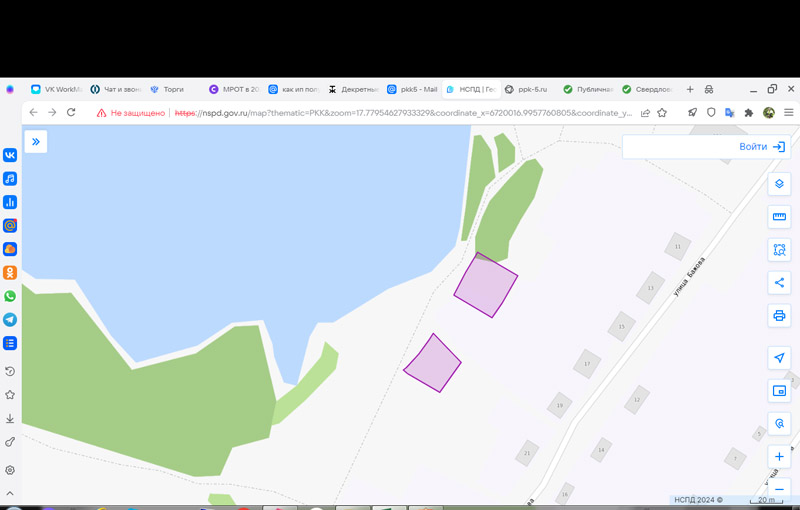800x510 pixels.
Task: Zoom in with the plus button
Action: click(x=779, y=456)
